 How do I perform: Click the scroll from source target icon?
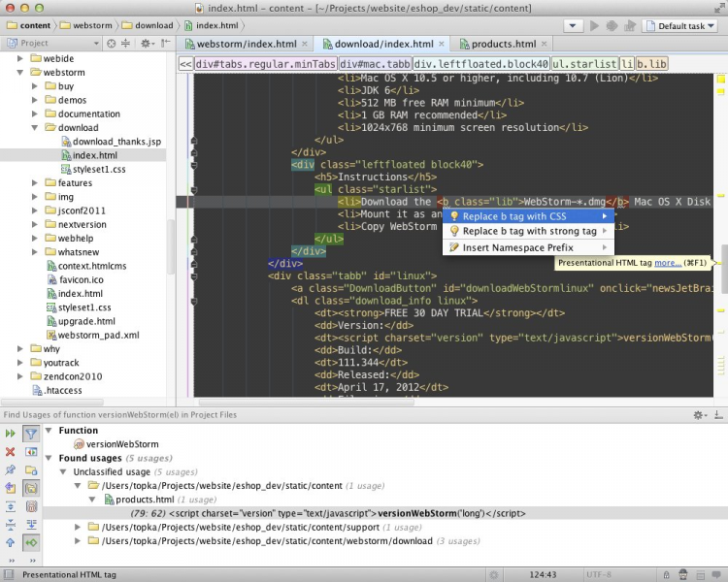point(111,44)
